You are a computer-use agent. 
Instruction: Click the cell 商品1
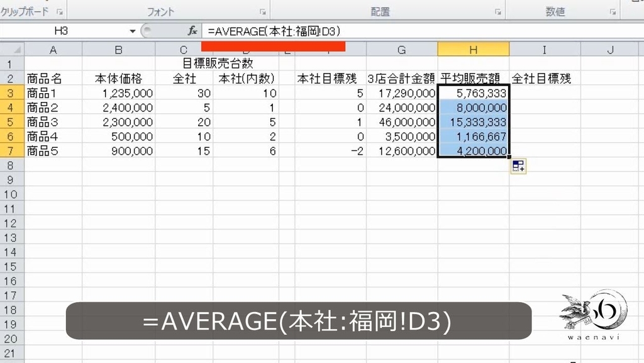click(x=53, y=93)
